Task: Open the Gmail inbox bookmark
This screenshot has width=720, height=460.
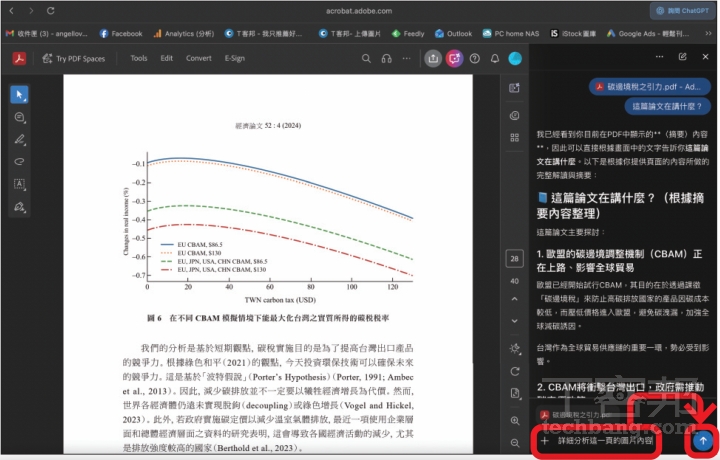Action: click(46, 34)
